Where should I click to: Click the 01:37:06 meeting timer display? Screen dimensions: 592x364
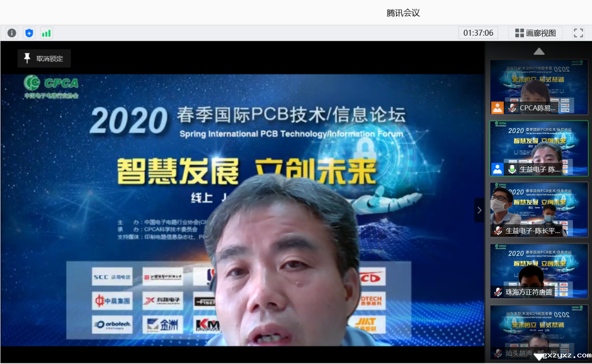pos(478,33)
